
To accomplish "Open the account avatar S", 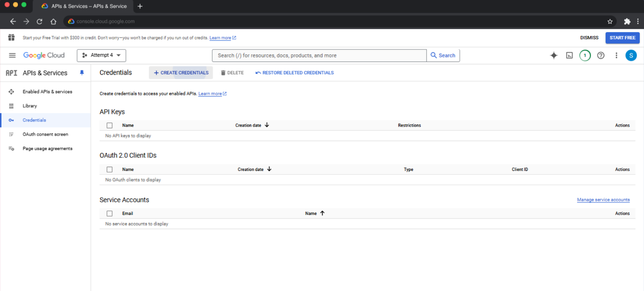I will pyautogui.click(x=631, y=55).
